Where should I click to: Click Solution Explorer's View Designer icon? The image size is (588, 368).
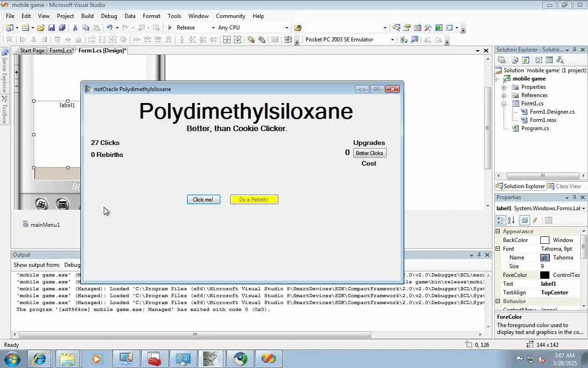549,60
